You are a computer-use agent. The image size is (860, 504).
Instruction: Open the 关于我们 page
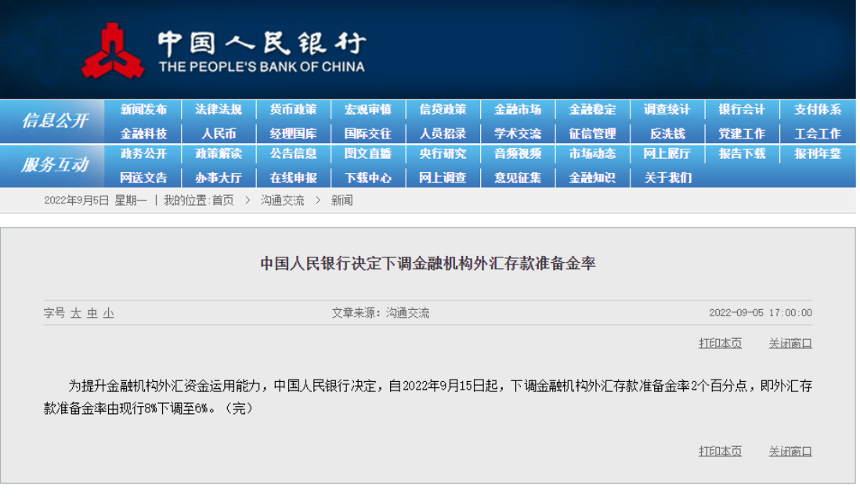[668, 178]
